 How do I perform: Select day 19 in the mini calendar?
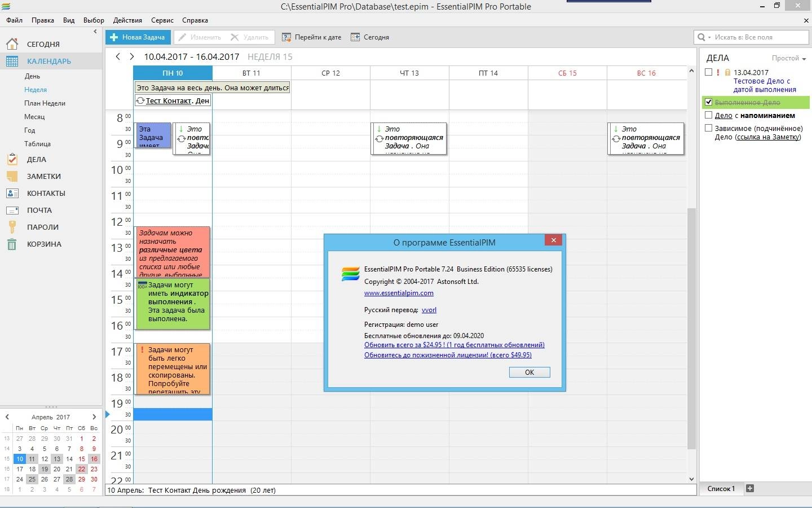[45, 469]
